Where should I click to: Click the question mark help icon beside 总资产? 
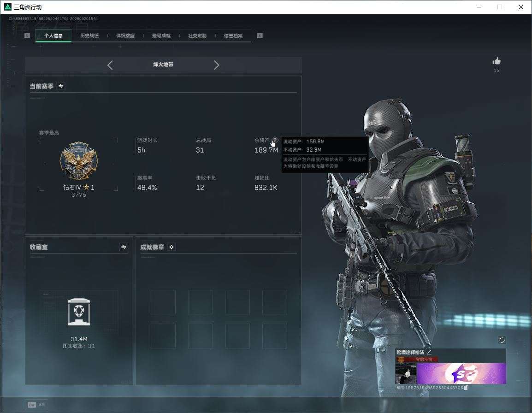[275, 140]
